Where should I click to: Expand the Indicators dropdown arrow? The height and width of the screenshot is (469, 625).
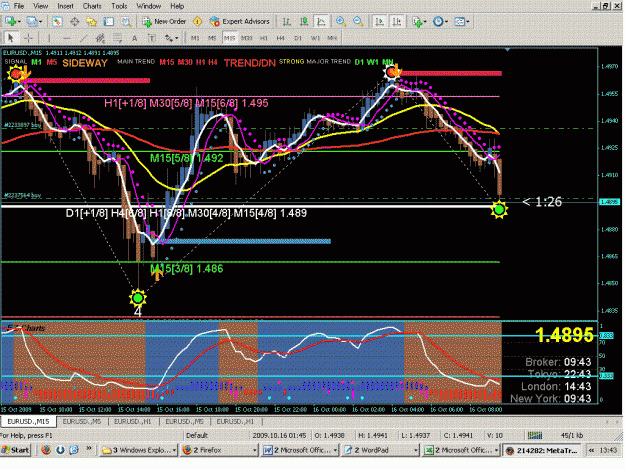pos(425,22)
